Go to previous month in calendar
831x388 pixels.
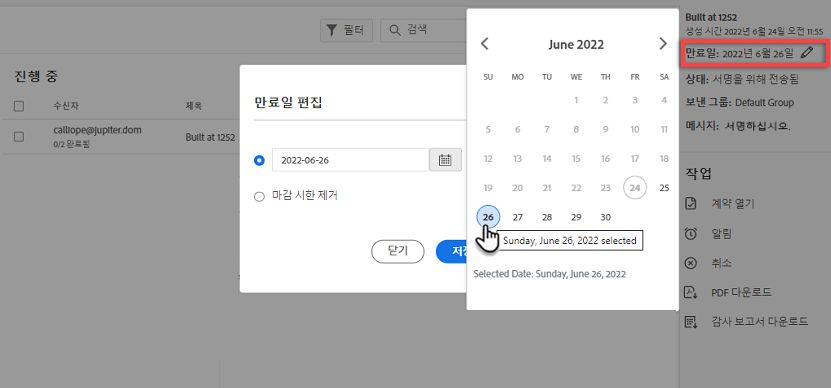tap(484, 44)
